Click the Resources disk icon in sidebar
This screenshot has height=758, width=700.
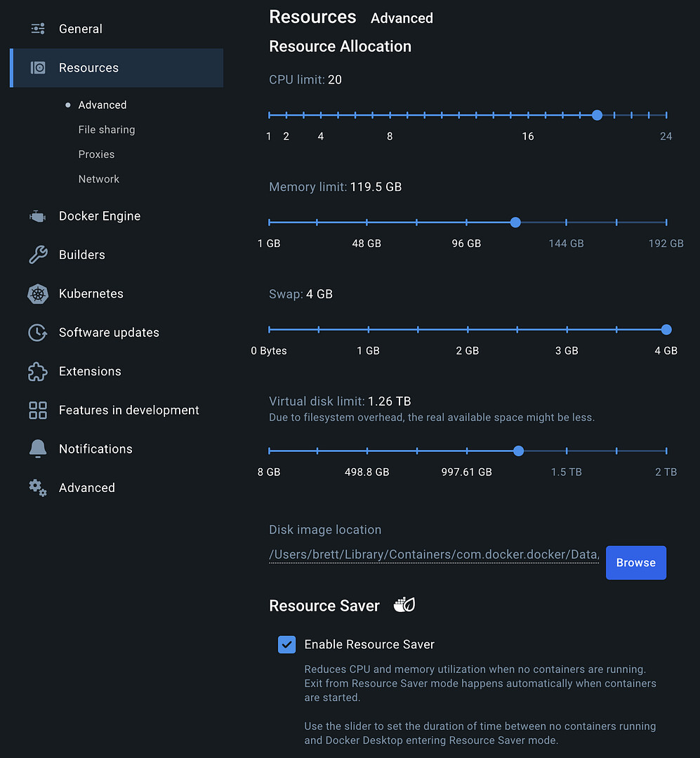coord(38,68)
